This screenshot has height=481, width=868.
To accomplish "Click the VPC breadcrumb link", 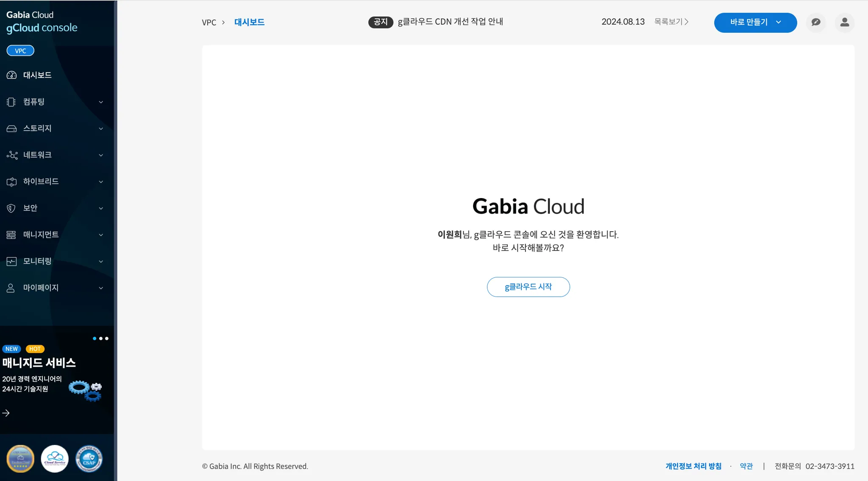I will [209, 22].
